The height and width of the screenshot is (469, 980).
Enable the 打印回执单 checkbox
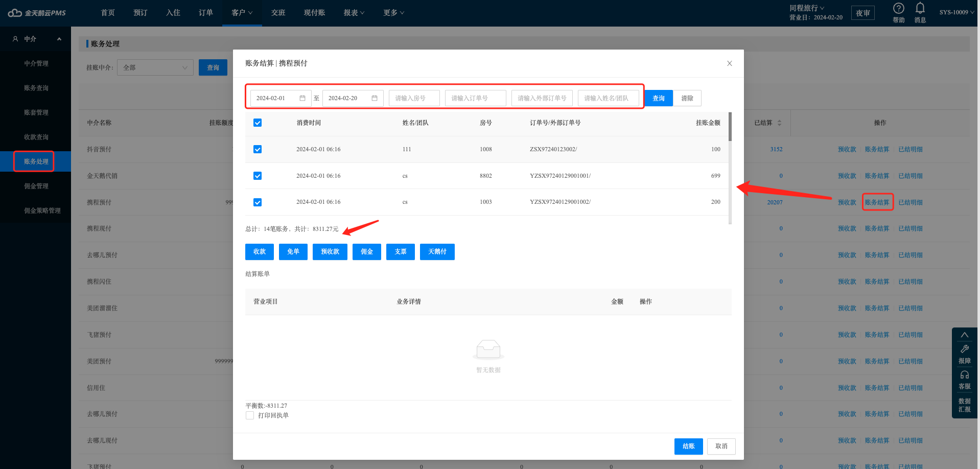tap(250, 415)
